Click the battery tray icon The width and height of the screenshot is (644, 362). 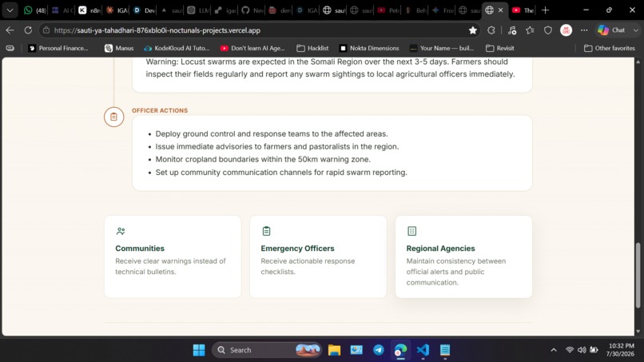[594, 350]
